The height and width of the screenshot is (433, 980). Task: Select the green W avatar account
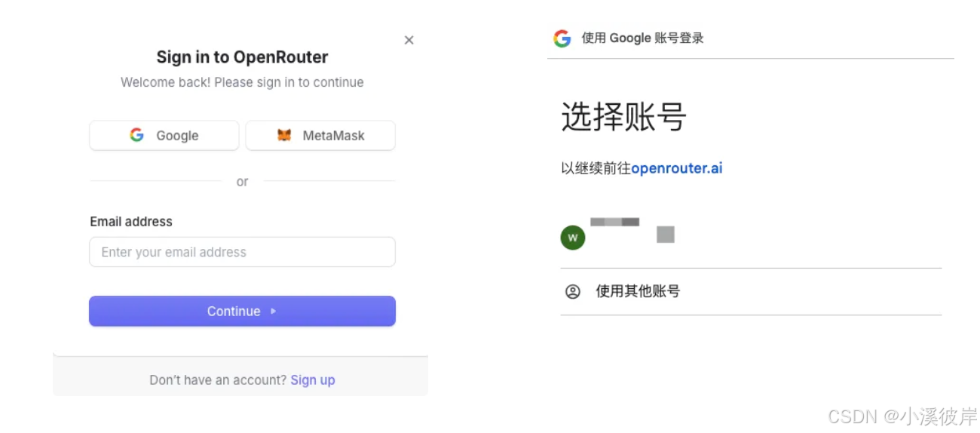pos(573,238)
